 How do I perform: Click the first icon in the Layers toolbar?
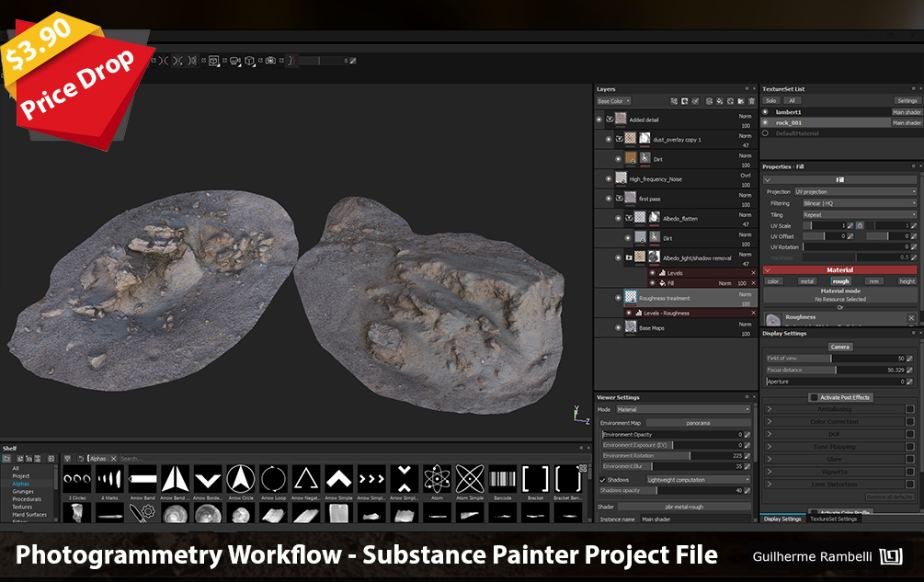click(x=674, y=101)
